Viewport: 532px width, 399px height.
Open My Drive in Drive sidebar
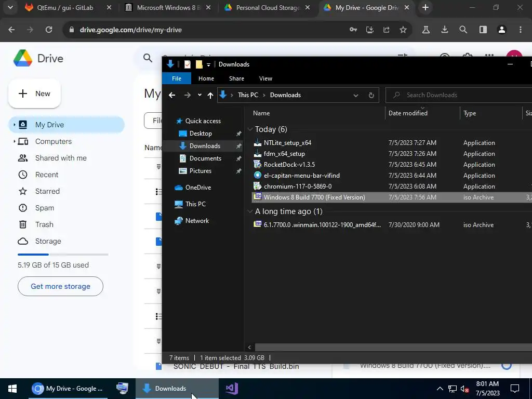(66, 125)
